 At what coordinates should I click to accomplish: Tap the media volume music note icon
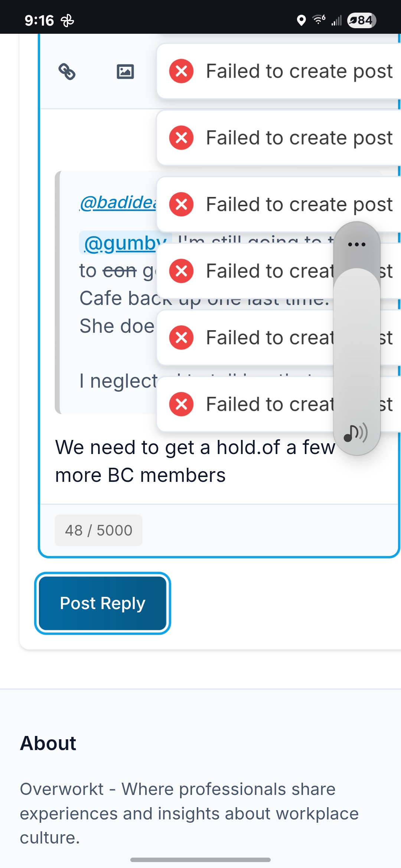pos(356,433)
